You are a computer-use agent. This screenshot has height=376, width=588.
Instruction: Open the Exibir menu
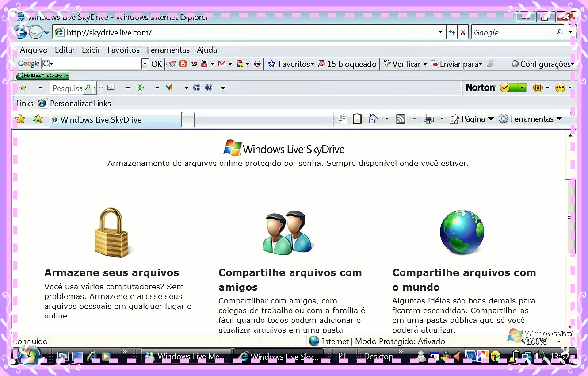[x=91, y=50]
